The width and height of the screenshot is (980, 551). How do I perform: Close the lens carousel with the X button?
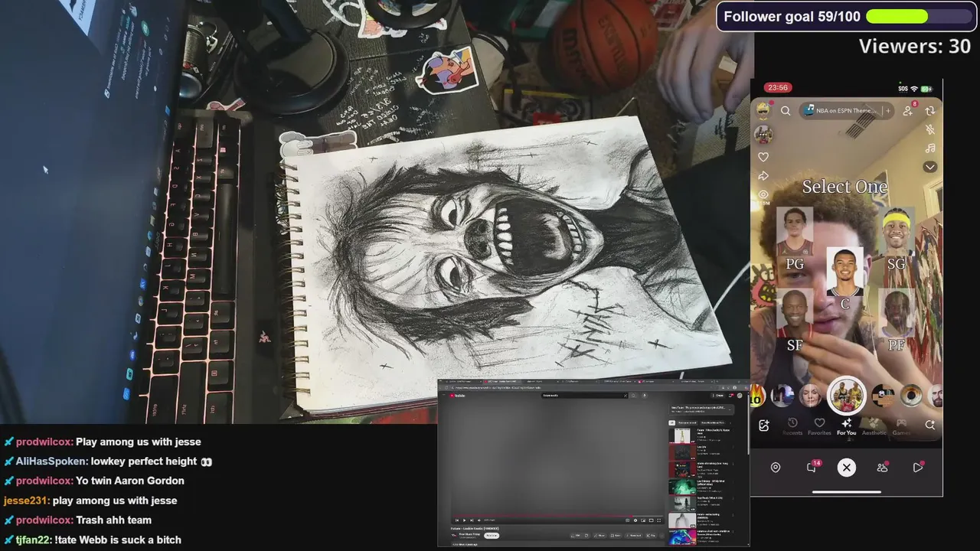tap(846, 468)
